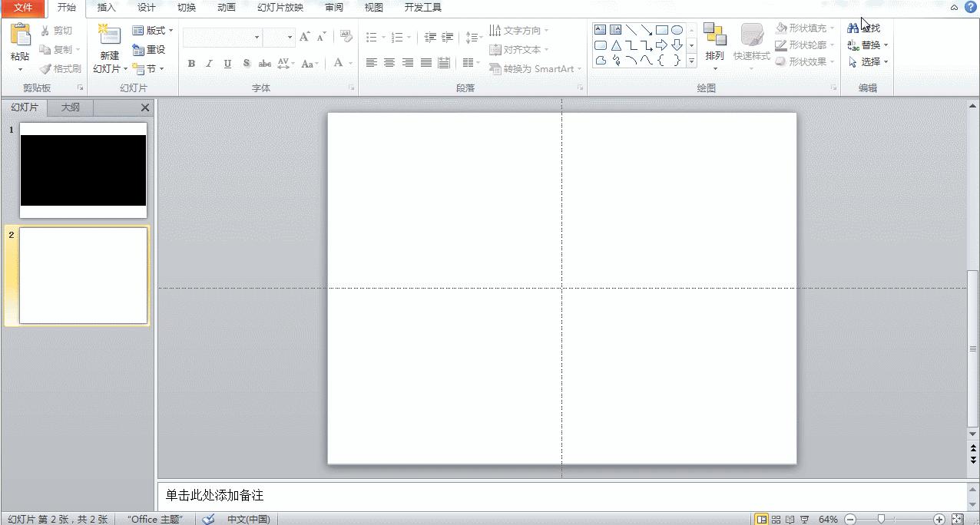The image size is (980, 525).
Task: Switch to Slide Sorter view in status bar
Action: 776,519
